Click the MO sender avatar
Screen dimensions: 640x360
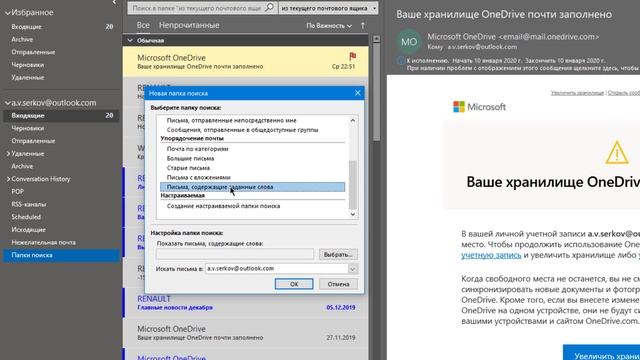coord(409,42)
